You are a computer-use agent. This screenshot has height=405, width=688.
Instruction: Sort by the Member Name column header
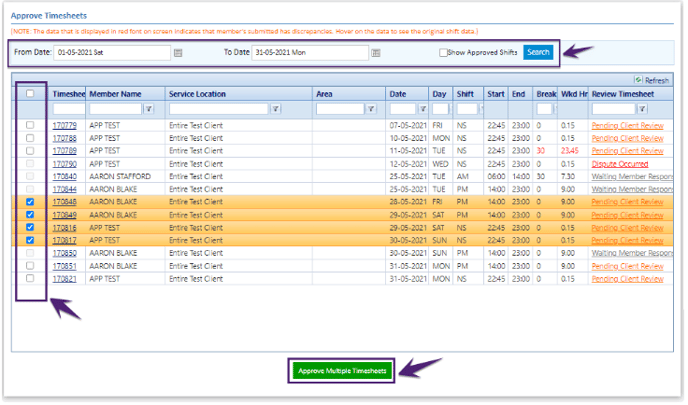tap(115, 94)
